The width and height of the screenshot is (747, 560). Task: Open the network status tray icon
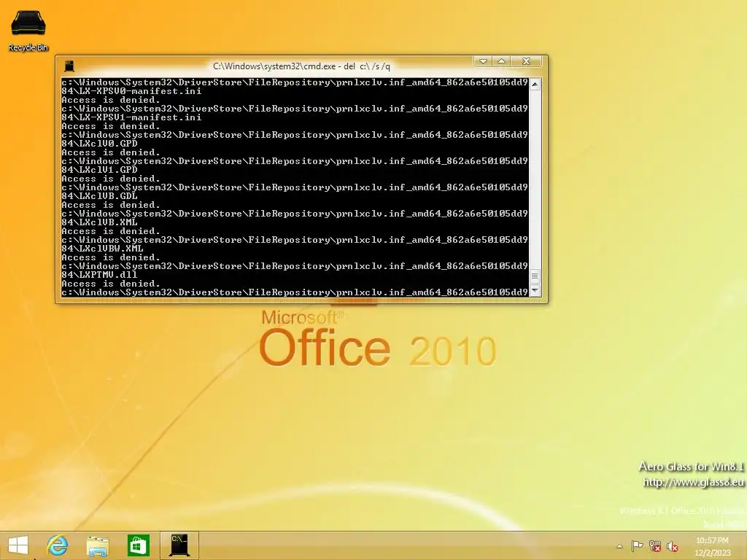(x=655, y=545)
